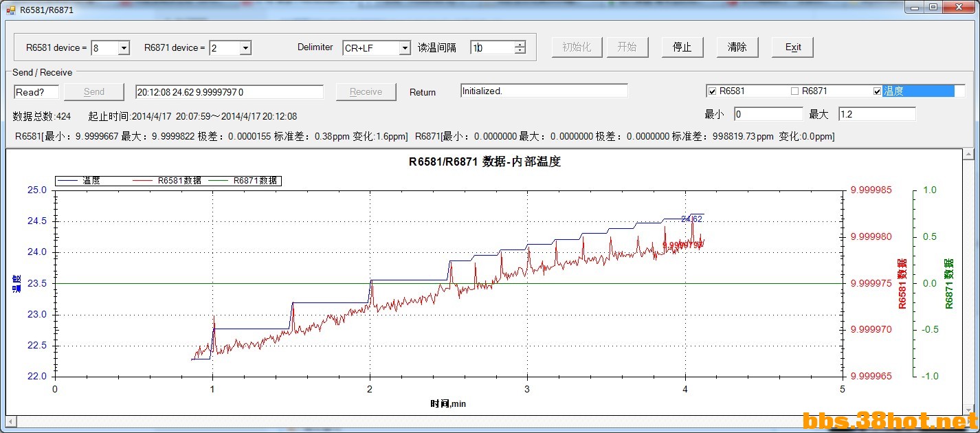
Task: Click the chart title R6581/R6871 数据-内部温度
Action: (x=485, y=162)
